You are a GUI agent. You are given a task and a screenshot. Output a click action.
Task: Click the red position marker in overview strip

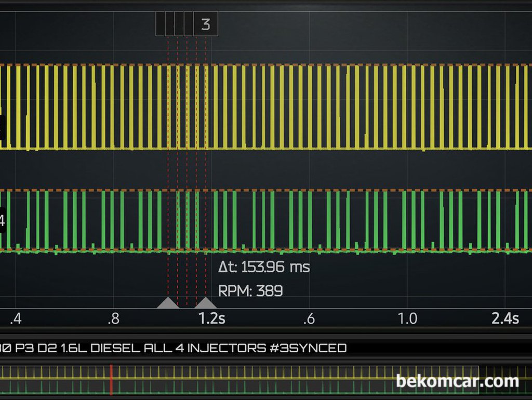point(111,380)
